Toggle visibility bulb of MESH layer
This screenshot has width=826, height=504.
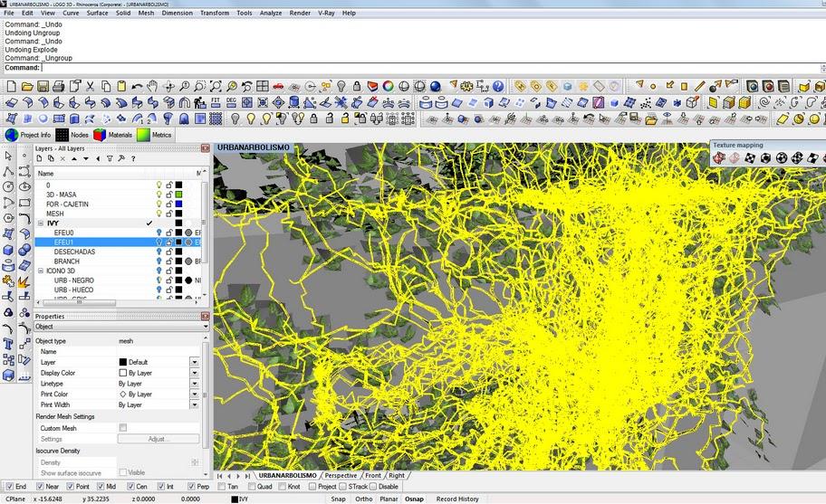tap(159, 214)
